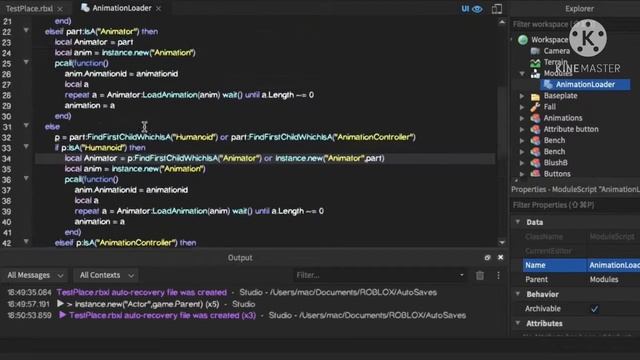This screenshot has width=640, height=360.
Task: Click the script editor scroll up arrow
Action: (x=502, y=22)
